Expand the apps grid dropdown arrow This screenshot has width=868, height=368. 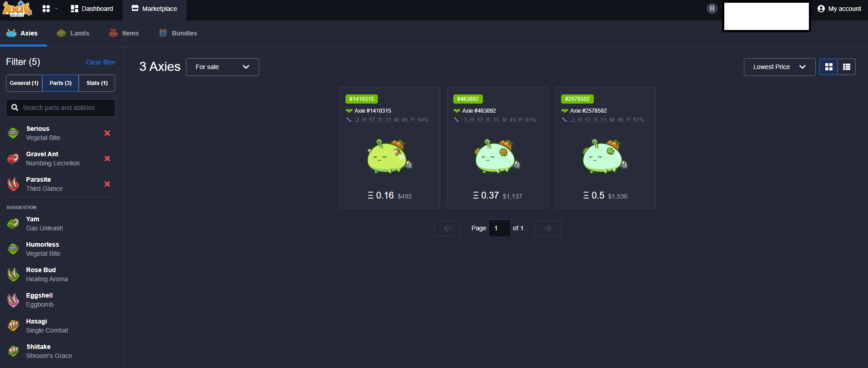coord(56,9)
